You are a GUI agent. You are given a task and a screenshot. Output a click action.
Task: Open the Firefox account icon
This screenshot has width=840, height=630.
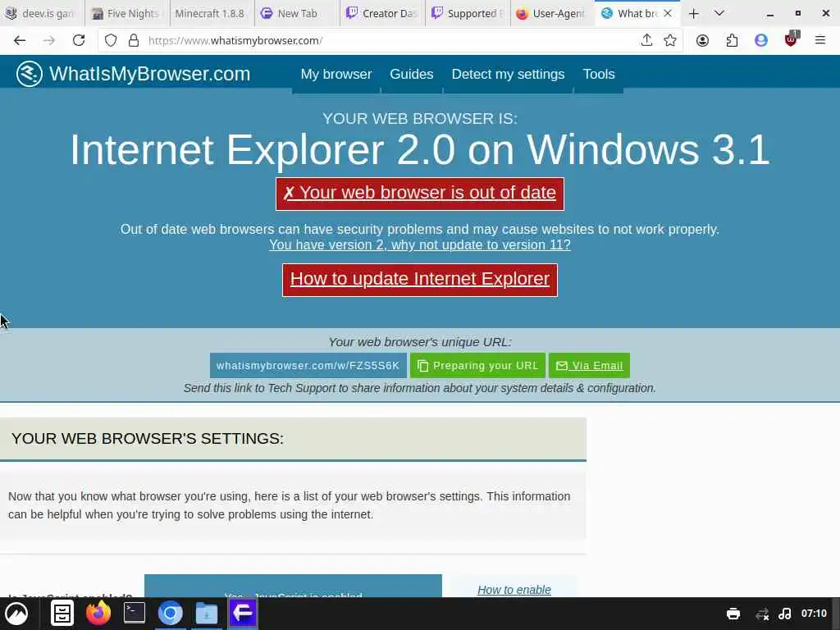point(702,41)
